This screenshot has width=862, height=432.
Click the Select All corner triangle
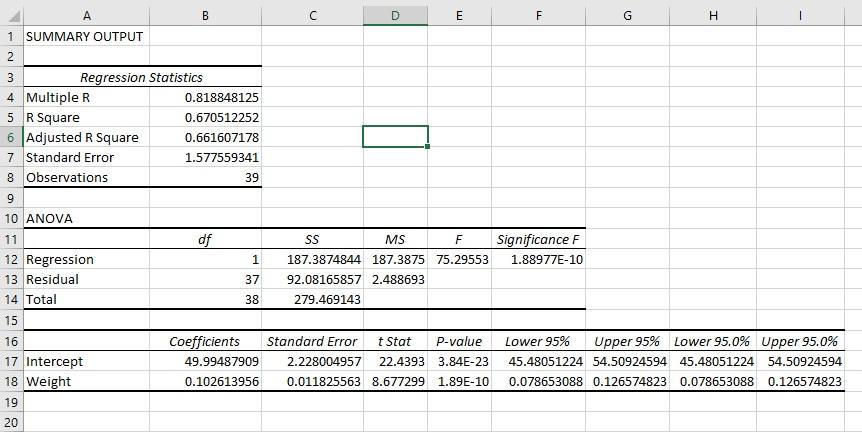click(13, 16)
